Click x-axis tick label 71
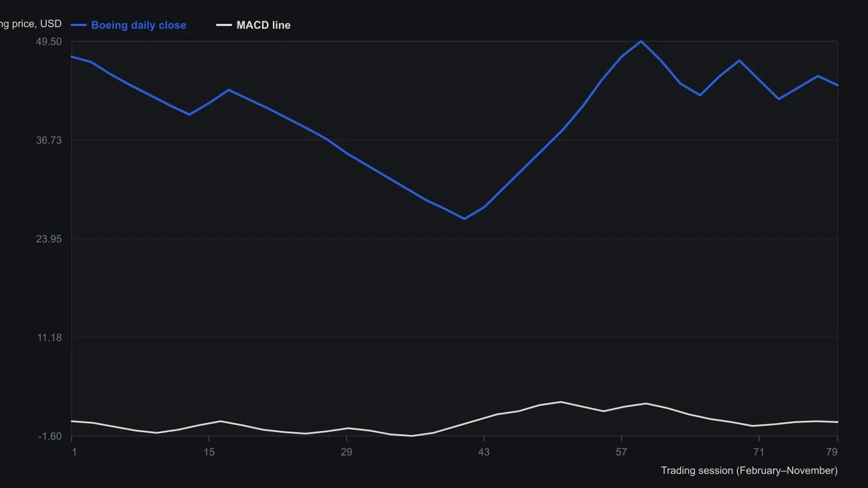This screenshot has width=868, height=488. [x=758, y=452]
